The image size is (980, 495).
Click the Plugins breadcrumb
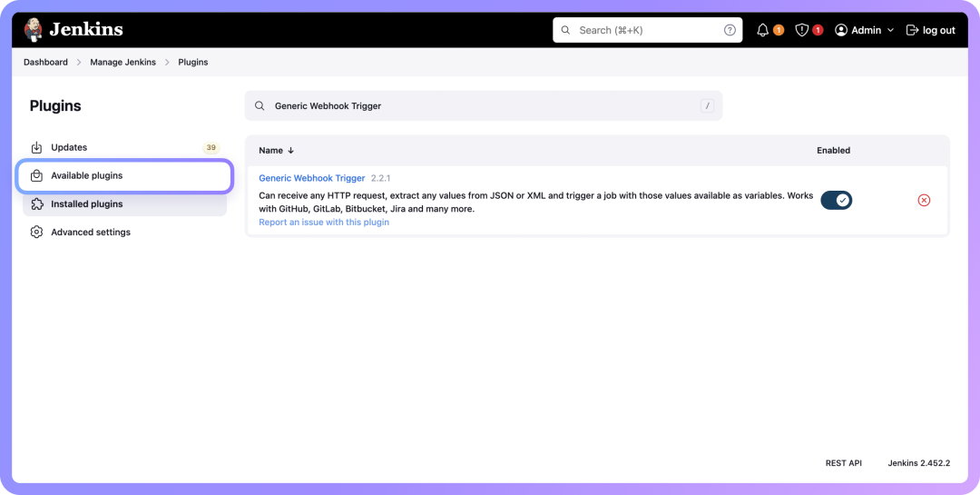click(x=193, y=62)
